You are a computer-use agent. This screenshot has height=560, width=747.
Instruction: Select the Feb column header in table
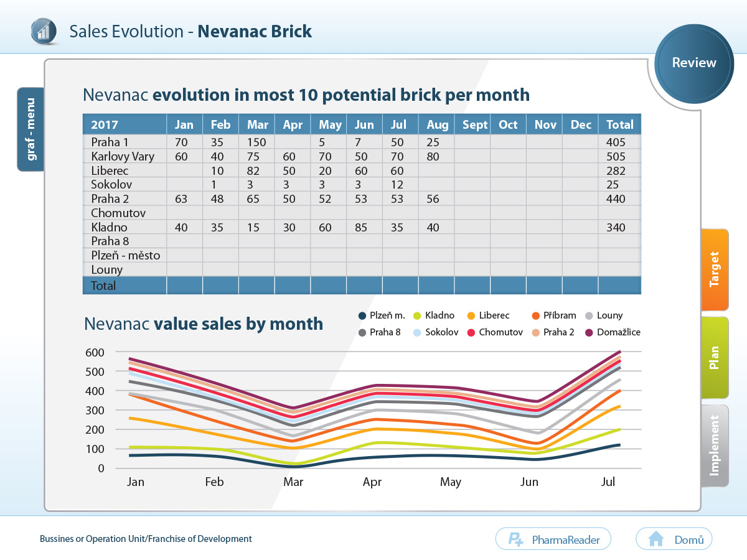[x=220, y=124]
